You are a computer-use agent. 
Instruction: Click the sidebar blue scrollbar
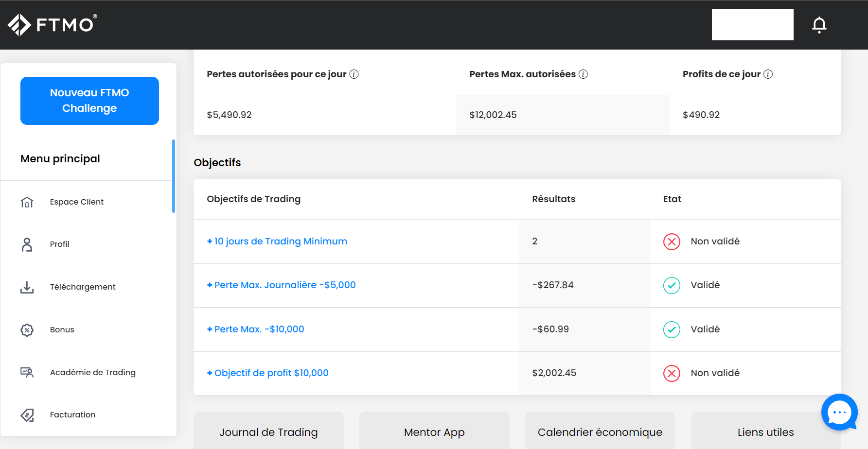tap(174, 176)
